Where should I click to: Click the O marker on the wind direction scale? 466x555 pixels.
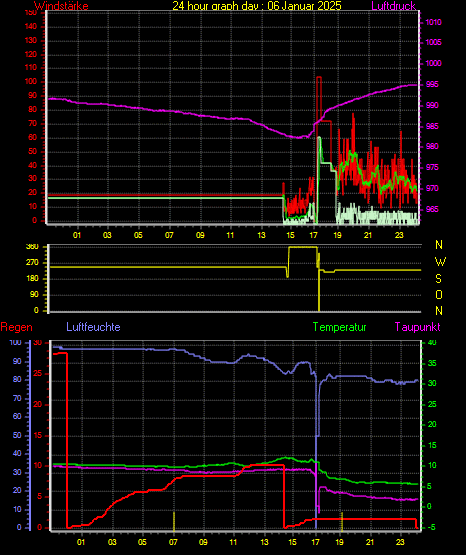click(439, 294)
